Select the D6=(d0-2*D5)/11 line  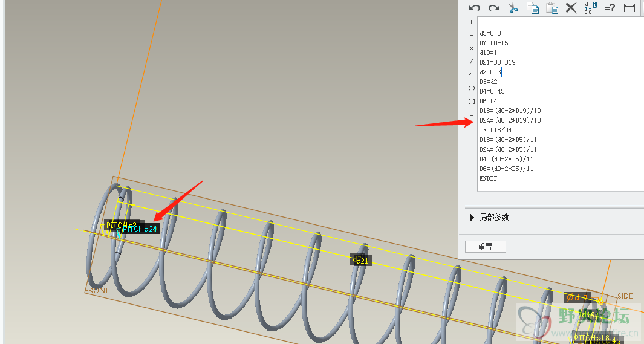click(506, 169)
